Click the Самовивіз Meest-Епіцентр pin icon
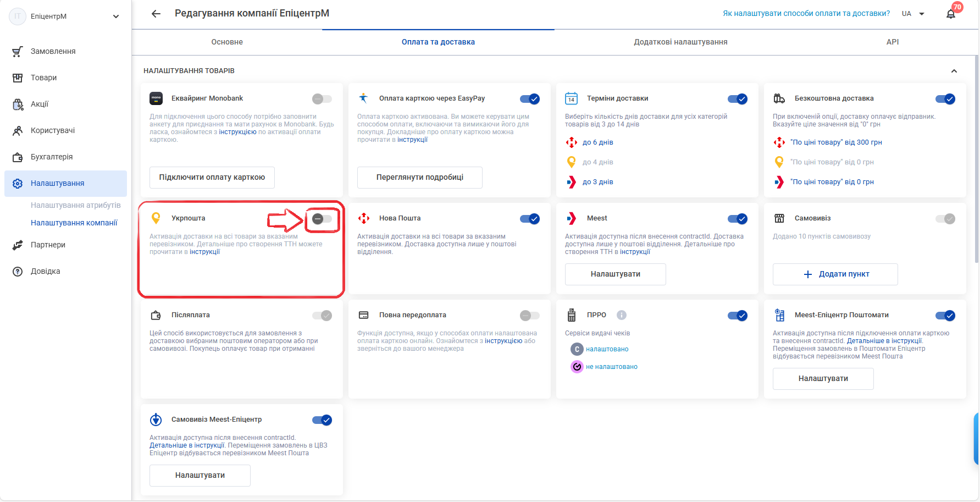This screenshot has width=980, height=502. click(x=156, y=420)
